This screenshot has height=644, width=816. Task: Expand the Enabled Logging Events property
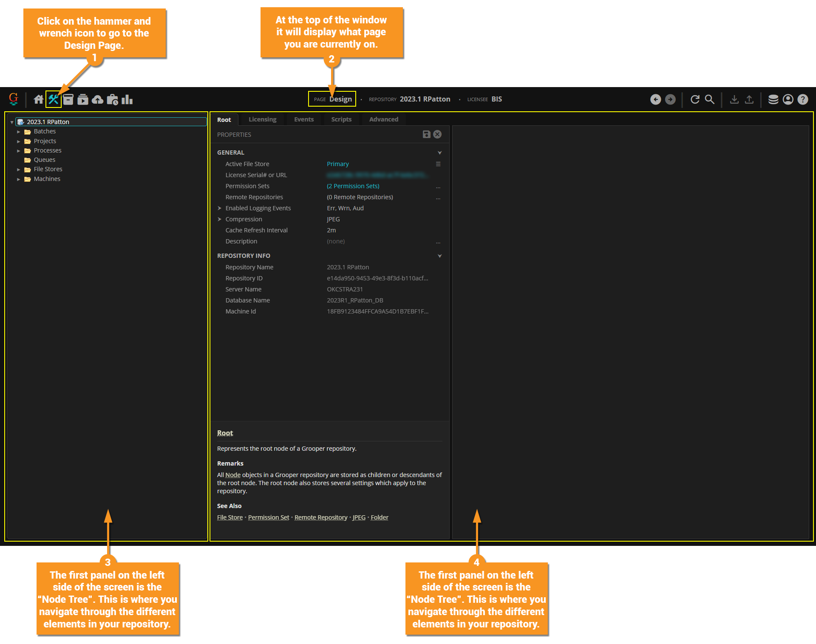220,208
